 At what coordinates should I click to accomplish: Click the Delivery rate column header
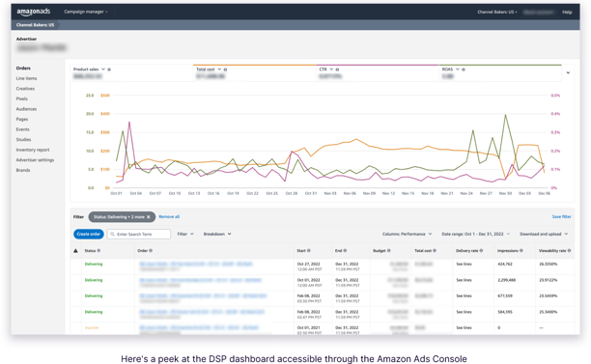click(x=467, y=251)
